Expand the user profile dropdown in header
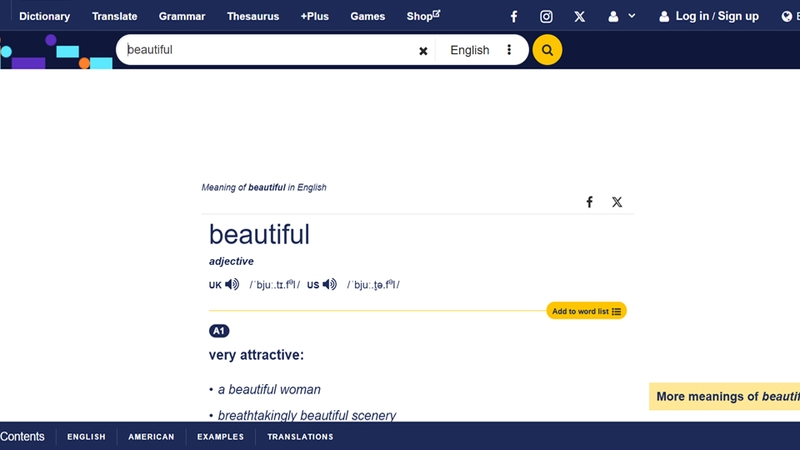Screen dimensions: 800x450 click(x=621, y=16)
